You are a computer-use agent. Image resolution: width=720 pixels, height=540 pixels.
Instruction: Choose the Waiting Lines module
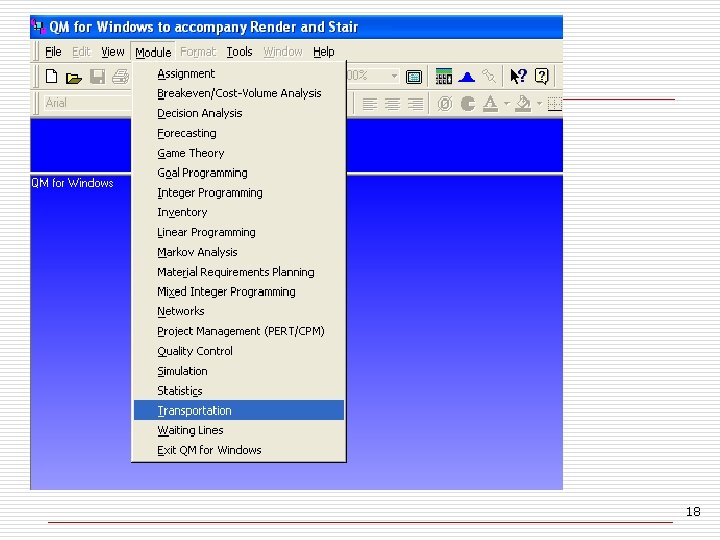click(239, 430)
